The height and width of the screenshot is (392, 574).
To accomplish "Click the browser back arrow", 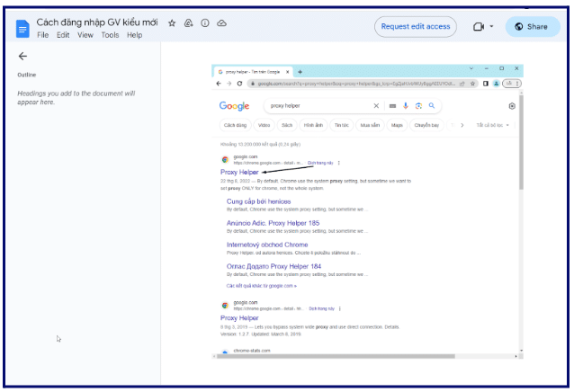I will 219,84.
